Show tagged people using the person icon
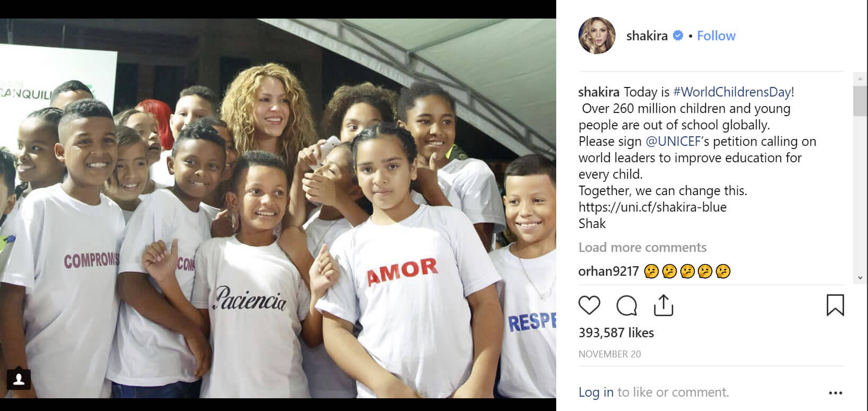This screenshot has height=411, width=868. pyautogui.click(x=19, y=379)
